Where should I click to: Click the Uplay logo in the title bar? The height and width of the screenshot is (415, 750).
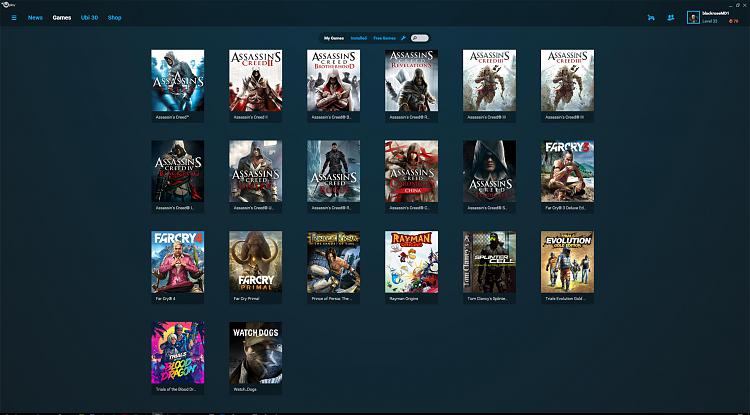coord(6,4)
